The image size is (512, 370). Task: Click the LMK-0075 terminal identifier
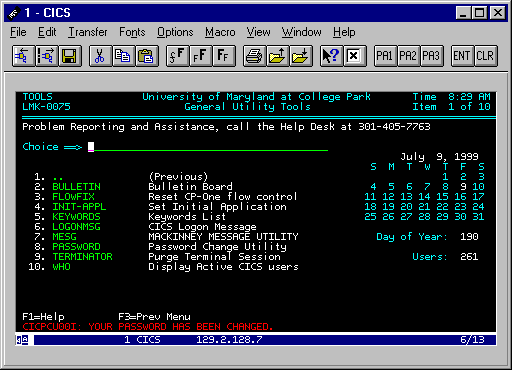coord(46,107)
